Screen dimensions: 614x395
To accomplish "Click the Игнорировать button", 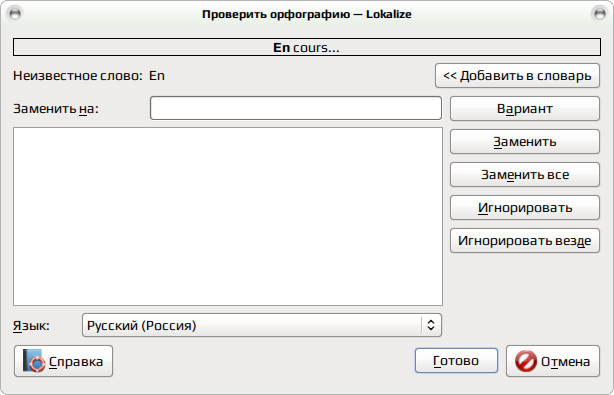I will [x=525, y=207].
